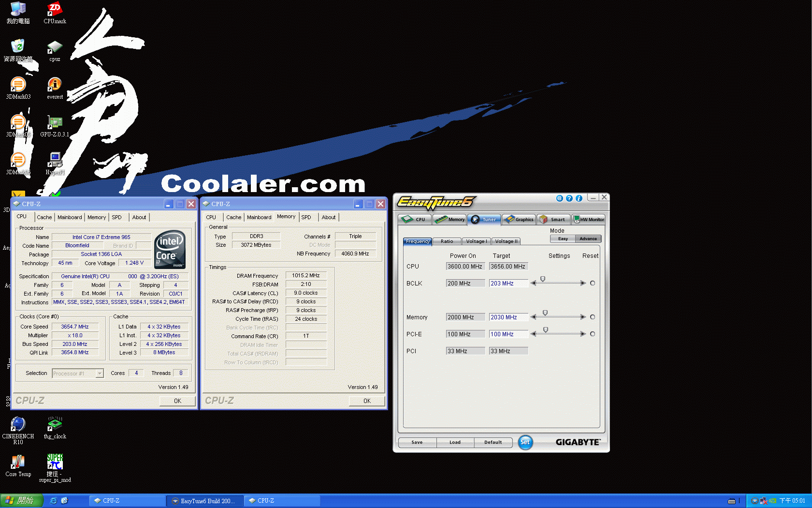Open About tab in CPU-Z memory window
The width and height of the screenshot is (812, 508).
point(329,217)
